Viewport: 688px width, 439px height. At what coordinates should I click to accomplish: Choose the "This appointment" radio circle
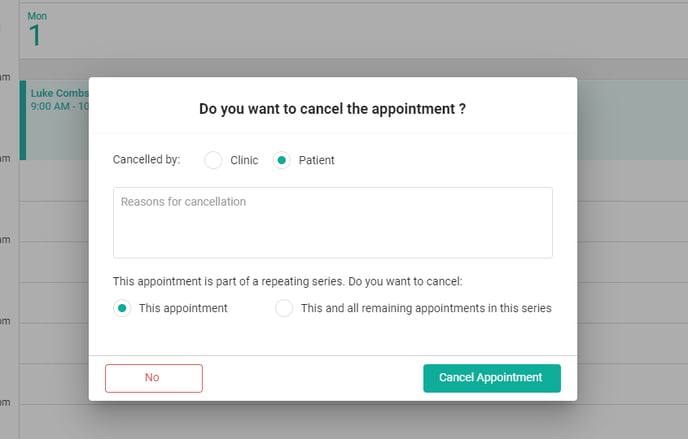point(123,308)
